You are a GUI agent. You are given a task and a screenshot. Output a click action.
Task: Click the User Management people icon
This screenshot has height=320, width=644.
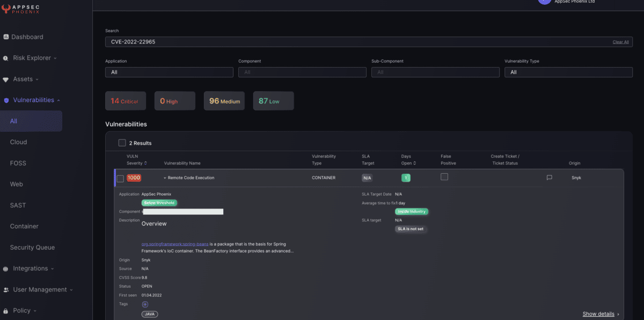click(x=6, y=290)
